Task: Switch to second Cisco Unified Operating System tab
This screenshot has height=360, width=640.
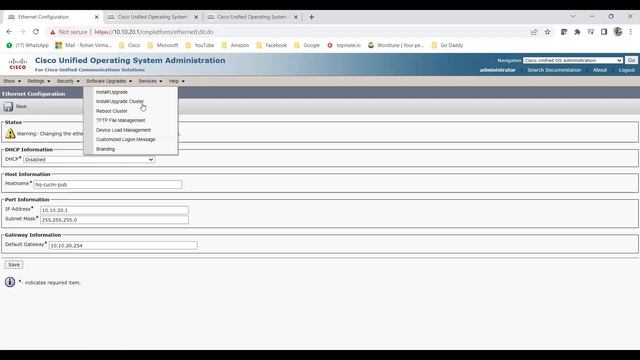Action: (152, 17)
